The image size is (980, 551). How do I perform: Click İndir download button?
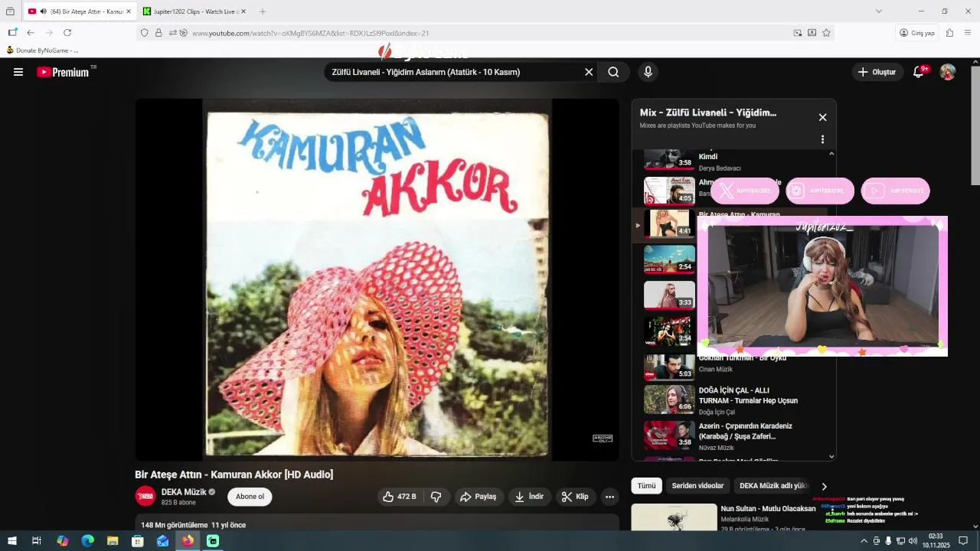tap(529, 497)
